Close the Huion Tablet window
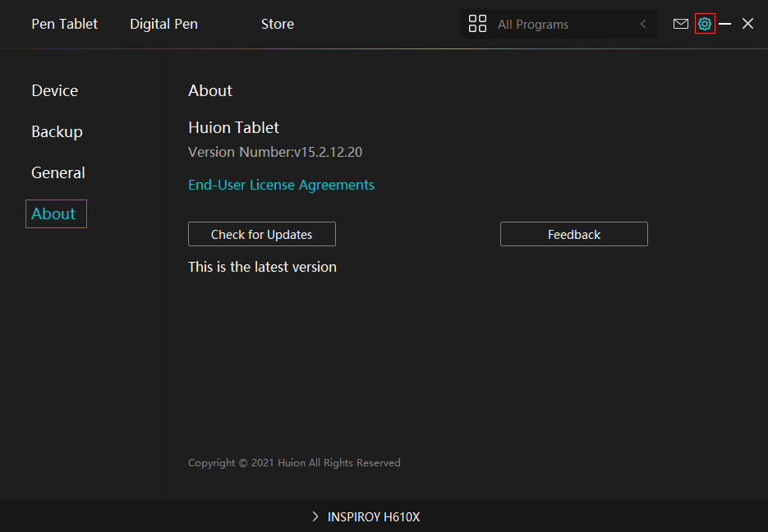Viewport: 768px width, 532px height. coord(747,25)
